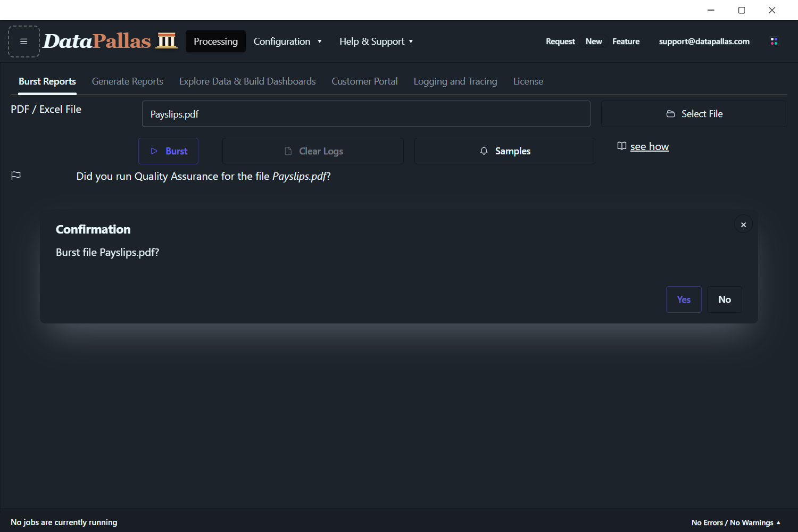This screenshot has height=532, width=798.
Task: Click the DataPallas logo
Action: (x=110, y=41)
